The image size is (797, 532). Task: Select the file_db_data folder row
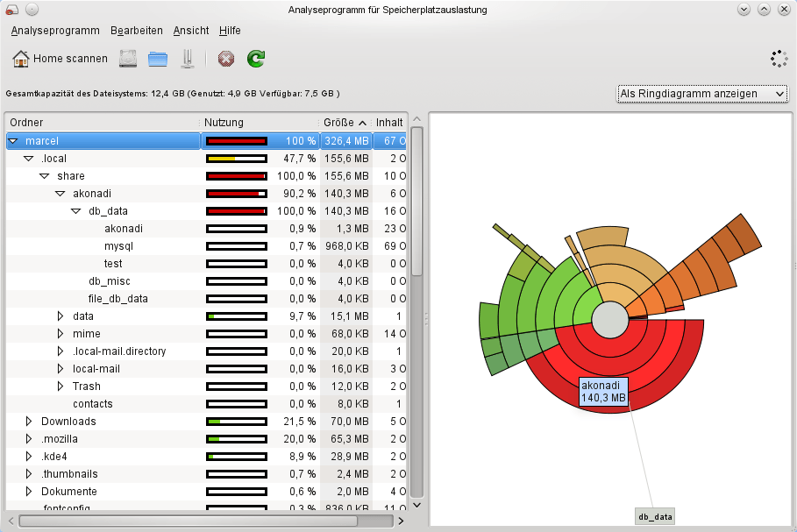tap(206, 299)
